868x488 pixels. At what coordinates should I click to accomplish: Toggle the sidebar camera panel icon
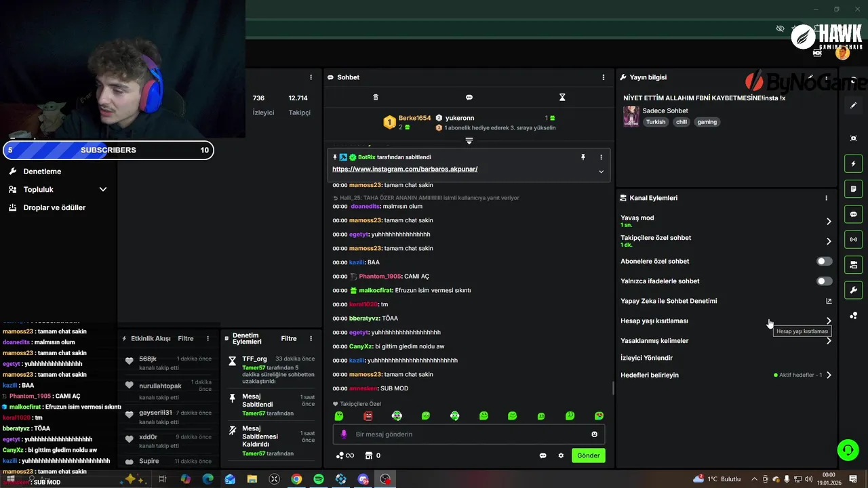853,264
